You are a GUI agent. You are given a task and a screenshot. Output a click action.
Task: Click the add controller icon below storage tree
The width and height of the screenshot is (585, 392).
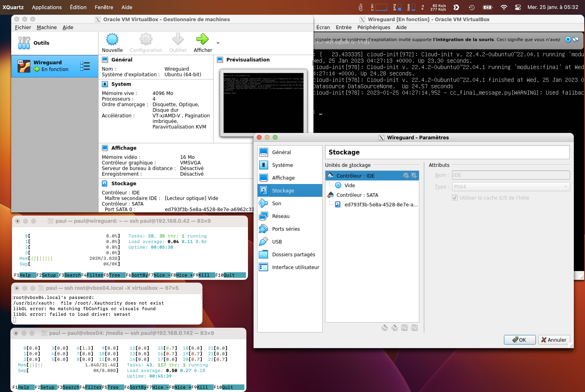(x=384, y=328)
